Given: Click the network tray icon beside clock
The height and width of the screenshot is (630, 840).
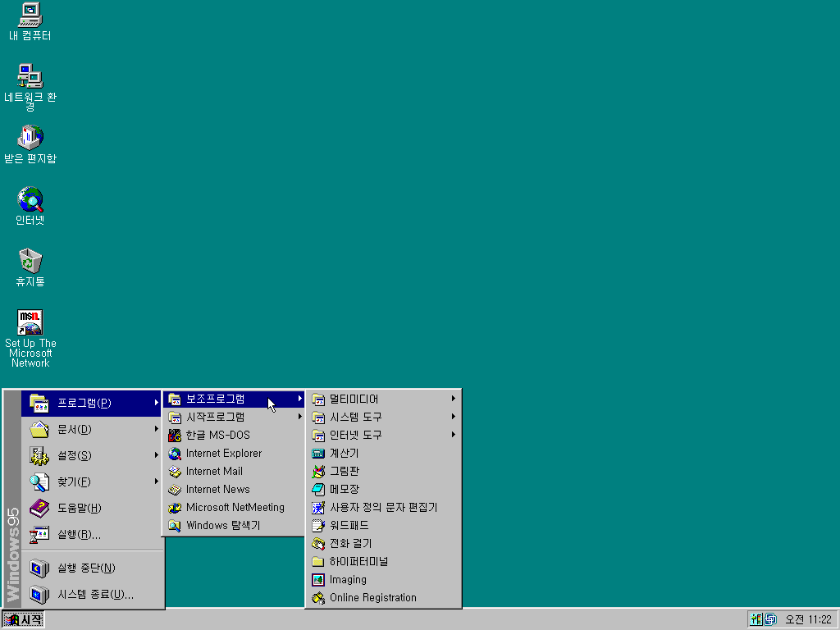Looking at the screenshot, I should click(770, 620).
